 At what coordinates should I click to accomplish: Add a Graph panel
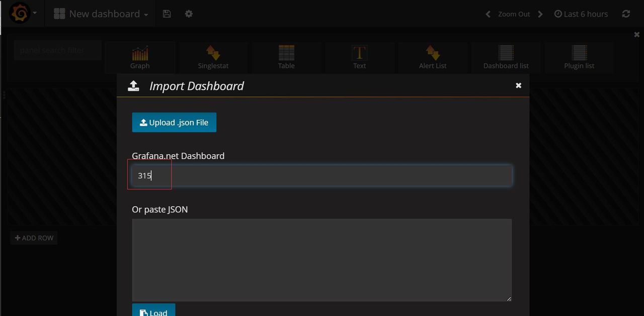coord(140,57)
